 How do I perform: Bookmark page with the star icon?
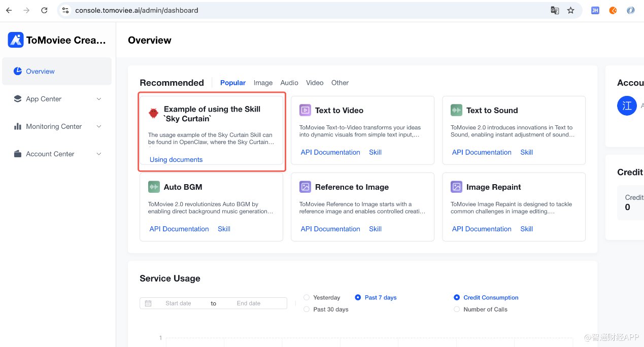[571, 10]
